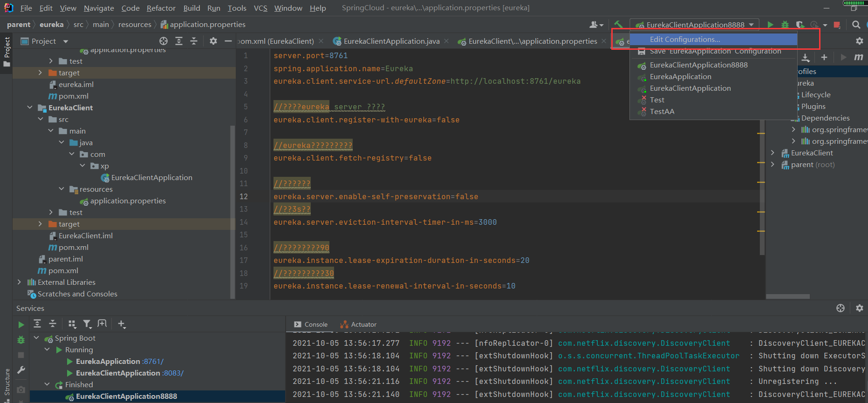Expand all in the Services toolbar

(x=37, y=323)
